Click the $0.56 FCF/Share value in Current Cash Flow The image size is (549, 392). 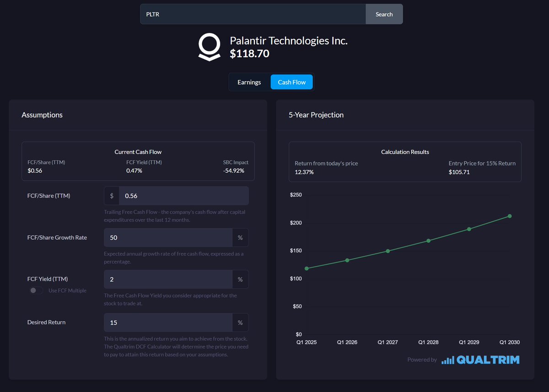coord(35,171)
